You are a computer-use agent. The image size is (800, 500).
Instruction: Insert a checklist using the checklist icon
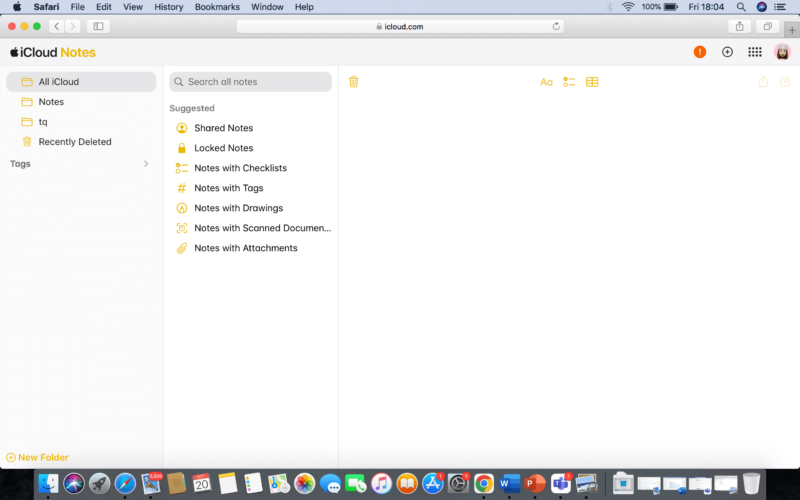point(569,82)
